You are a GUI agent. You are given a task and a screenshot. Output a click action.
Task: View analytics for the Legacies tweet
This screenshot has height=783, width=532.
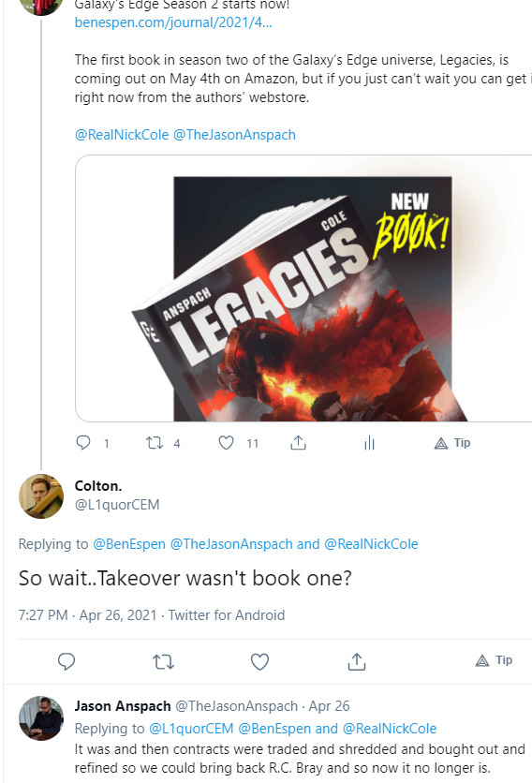(369, 443)
